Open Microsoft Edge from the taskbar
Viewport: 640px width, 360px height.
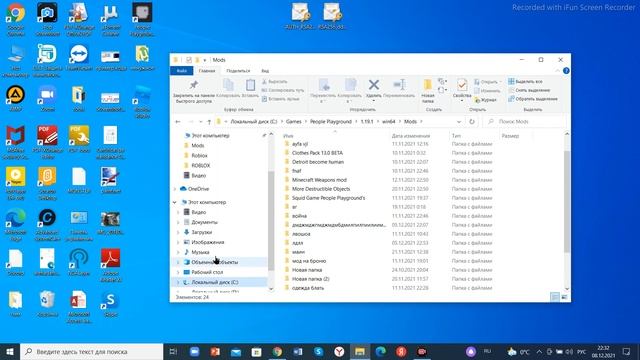380,351
